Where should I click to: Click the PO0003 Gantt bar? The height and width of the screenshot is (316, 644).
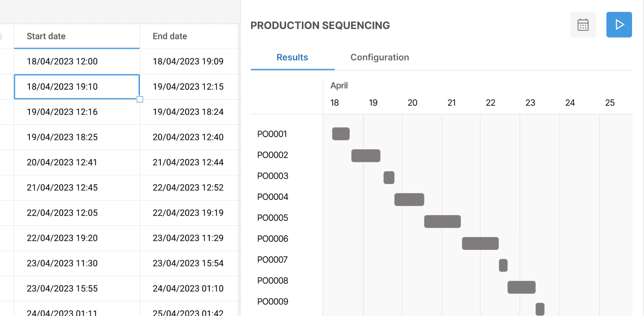[389, 178]
